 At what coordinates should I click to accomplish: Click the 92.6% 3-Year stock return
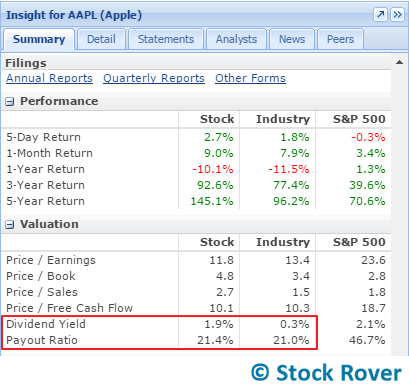click(215, 185)
